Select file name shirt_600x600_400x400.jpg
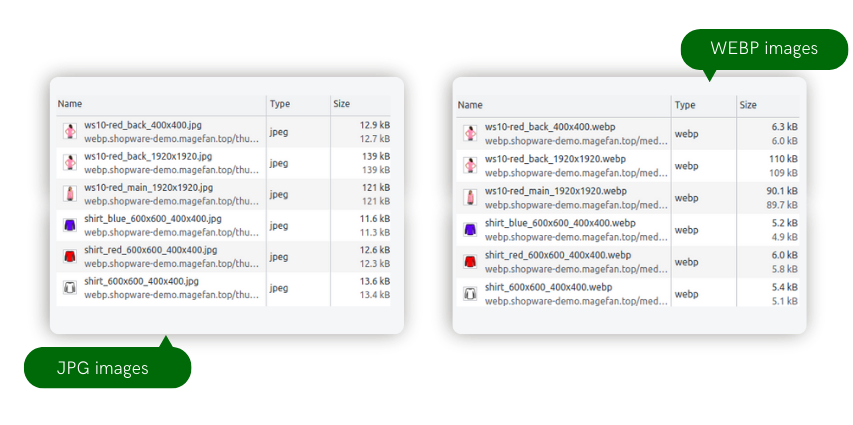The width and height of the screenshot is (853, 425). point(141,282)
